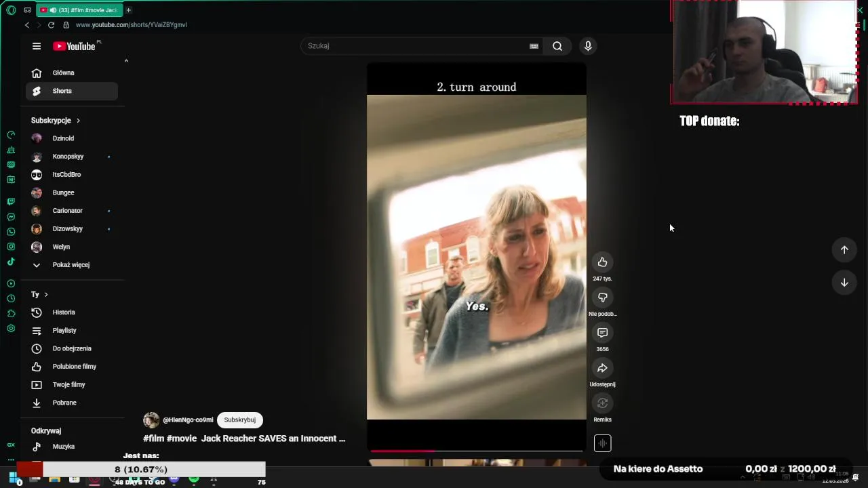Go back to the previous page
Screen dimensions: 868x488
[x=27, y=25]
